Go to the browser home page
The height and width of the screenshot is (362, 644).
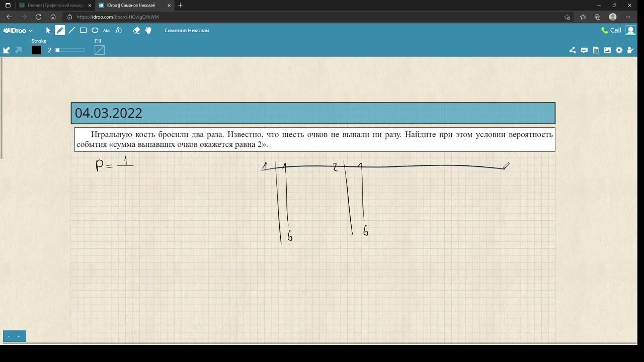[53, 17]
